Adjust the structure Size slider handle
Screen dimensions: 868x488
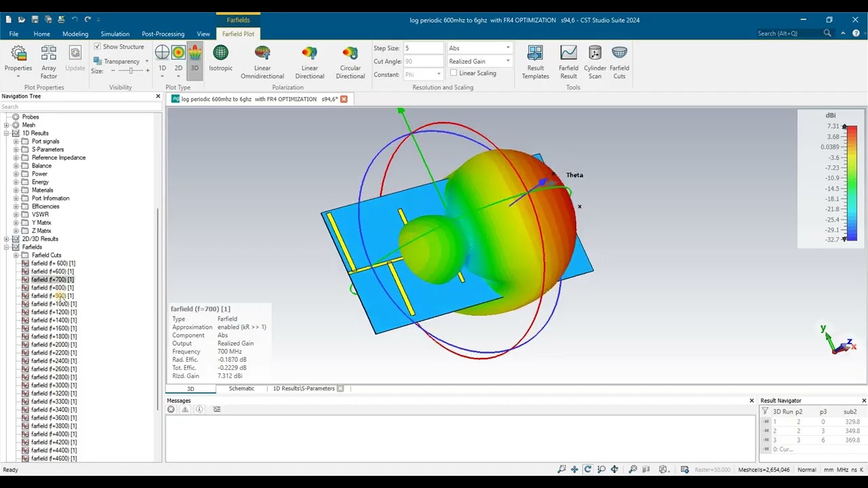(x=130, y=70)
